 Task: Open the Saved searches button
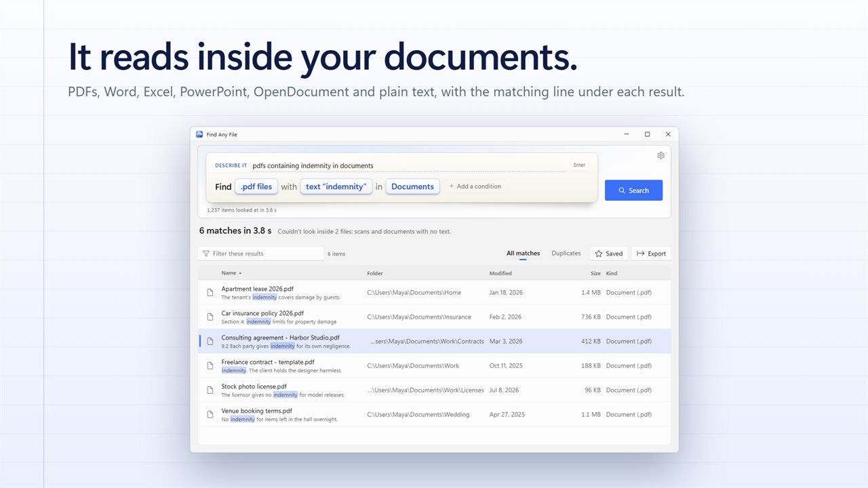608,253
